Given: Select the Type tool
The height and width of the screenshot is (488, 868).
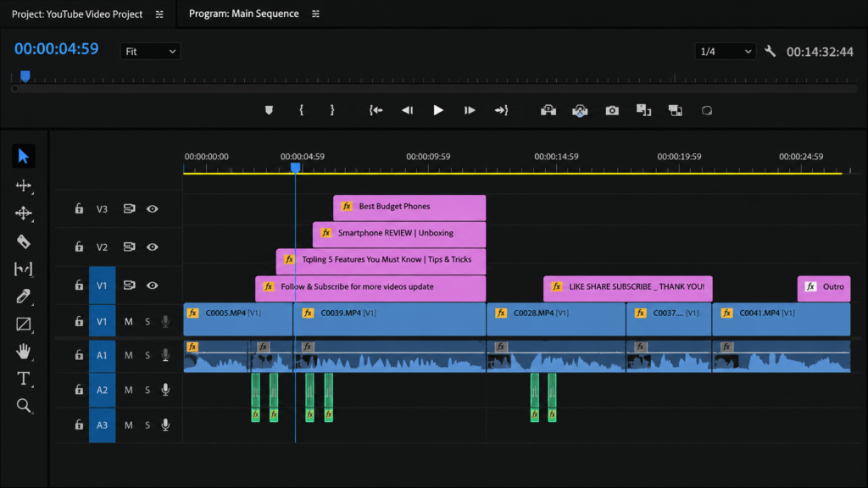Looking at the screenshot, I should 23,379.
